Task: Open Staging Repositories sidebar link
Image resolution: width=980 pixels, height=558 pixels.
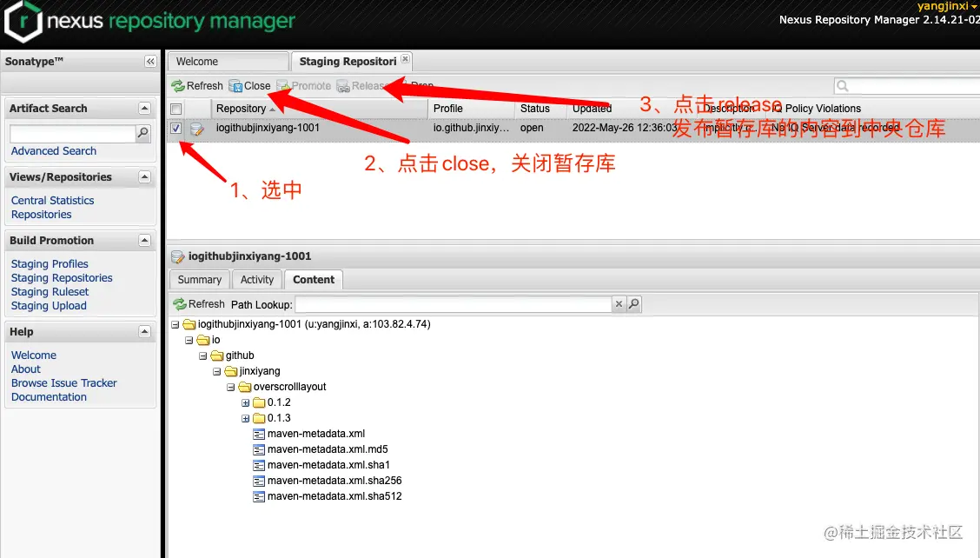Action: point(62,278)
